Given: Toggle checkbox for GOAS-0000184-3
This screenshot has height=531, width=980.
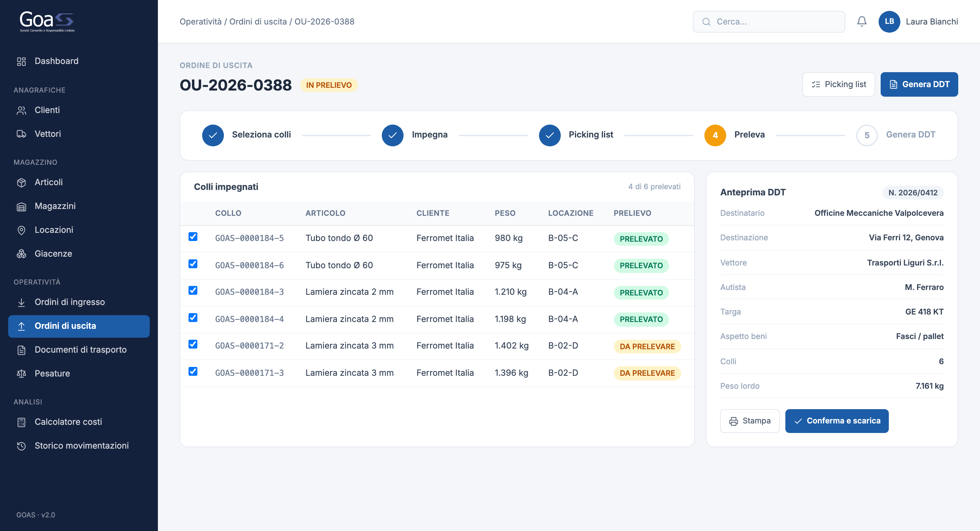Looking at the screenshot, I should coord(193,290).
